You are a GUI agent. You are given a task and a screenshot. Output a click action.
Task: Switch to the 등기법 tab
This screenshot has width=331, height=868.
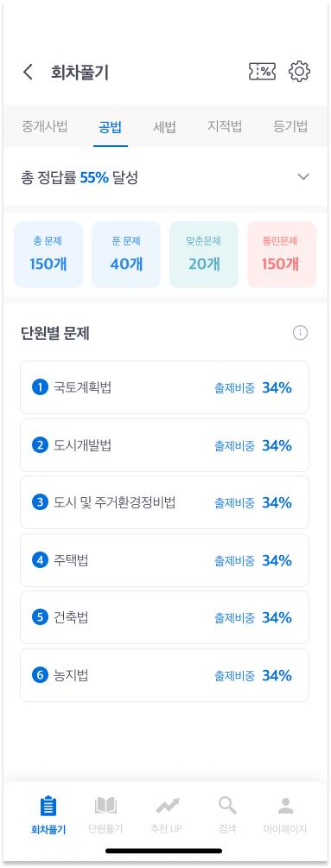coord(290,126)
